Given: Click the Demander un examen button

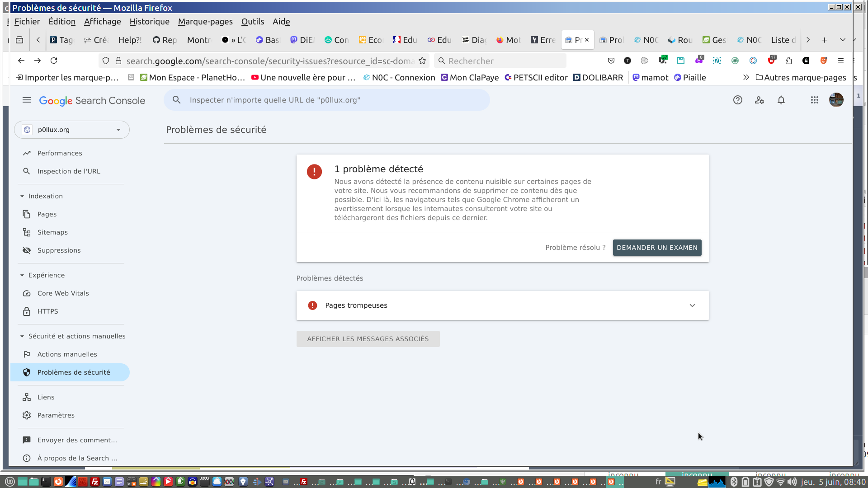Looking at the screenshot, I should point(656,248).
